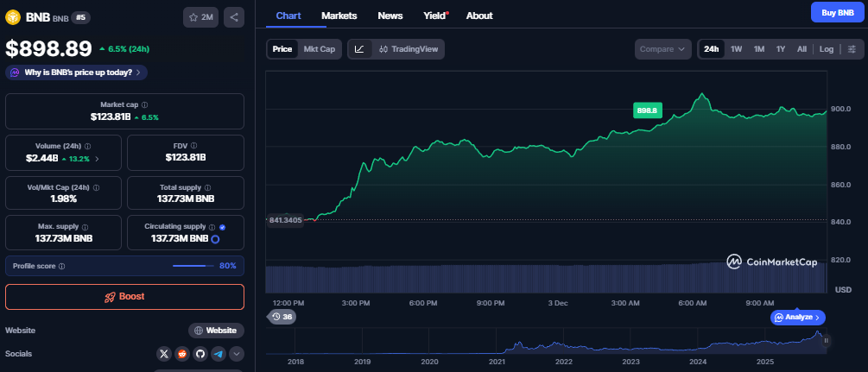Image resolution: width=868 pixels, height=372 pixels.
Task: Click the '3 Dec' axis label
Action: (556, 303)
